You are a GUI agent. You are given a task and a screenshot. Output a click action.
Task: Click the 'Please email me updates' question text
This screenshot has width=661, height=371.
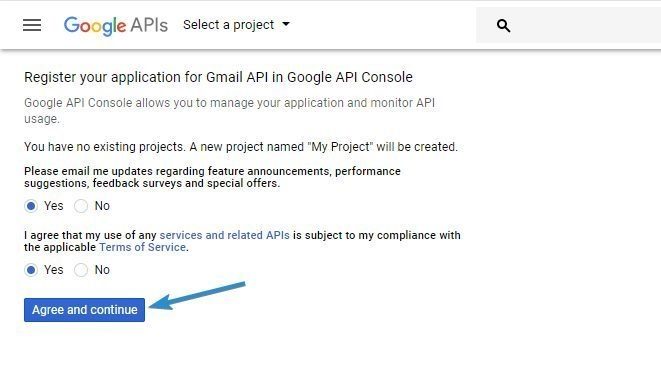pyautogui.click(x=212, y=177)
